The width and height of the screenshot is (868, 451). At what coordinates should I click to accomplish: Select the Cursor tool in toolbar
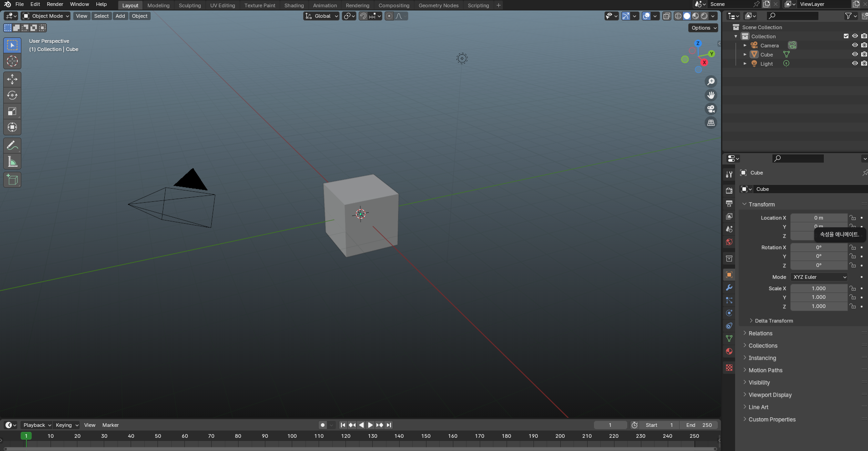12,61
